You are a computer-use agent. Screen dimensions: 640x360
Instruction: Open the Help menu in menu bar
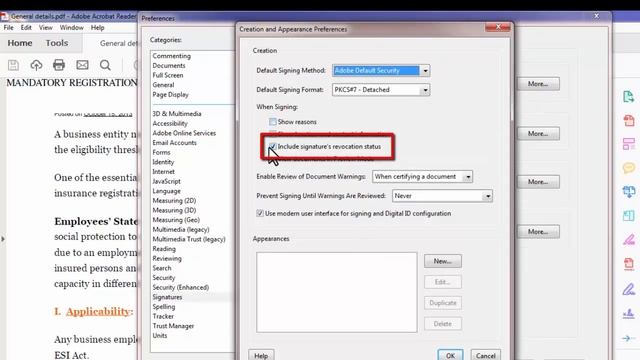click(x=98, y=27)
